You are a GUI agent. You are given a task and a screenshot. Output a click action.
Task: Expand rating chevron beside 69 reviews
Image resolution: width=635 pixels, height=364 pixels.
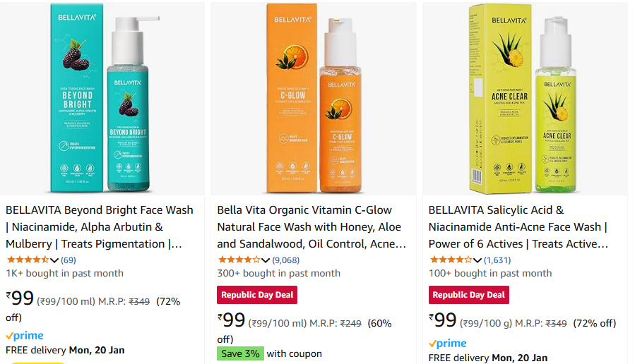(54, 260)
